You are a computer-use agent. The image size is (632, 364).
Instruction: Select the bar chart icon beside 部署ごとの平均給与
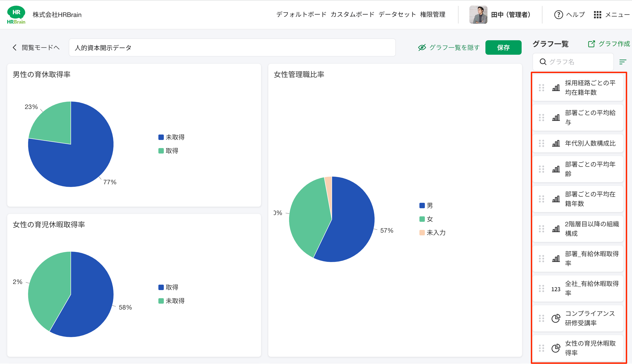tap(556, 118)
